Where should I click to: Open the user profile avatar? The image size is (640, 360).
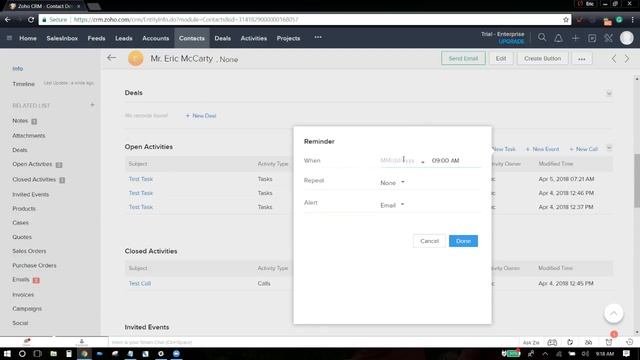pyautogui.click(x=627, y=38)
